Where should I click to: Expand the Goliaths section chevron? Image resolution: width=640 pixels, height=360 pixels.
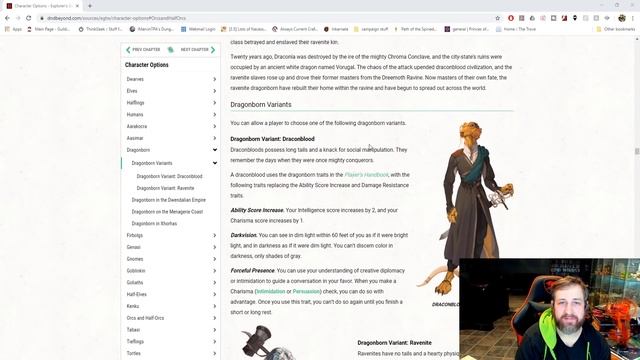(x=214, y=283)
